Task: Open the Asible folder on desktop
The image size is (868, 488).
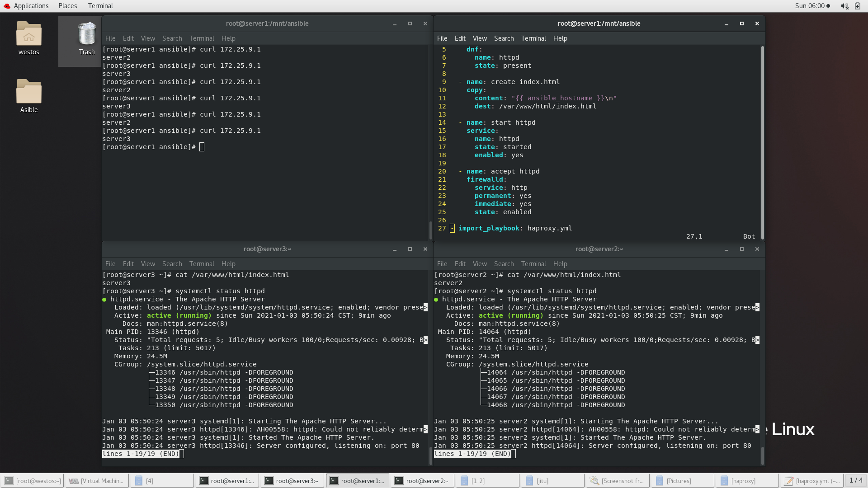Action: tap(28, 93)
